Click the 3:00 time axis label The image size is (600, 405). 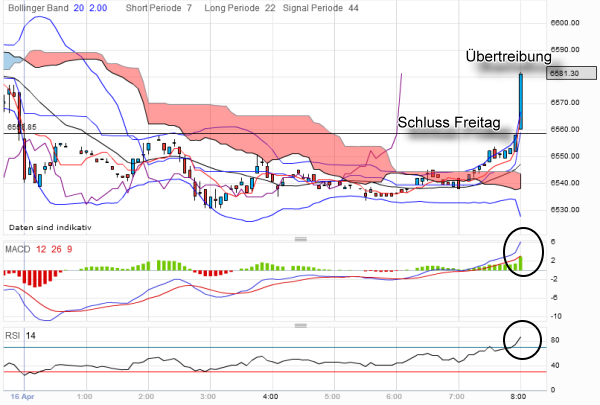[x=208, y=396]
